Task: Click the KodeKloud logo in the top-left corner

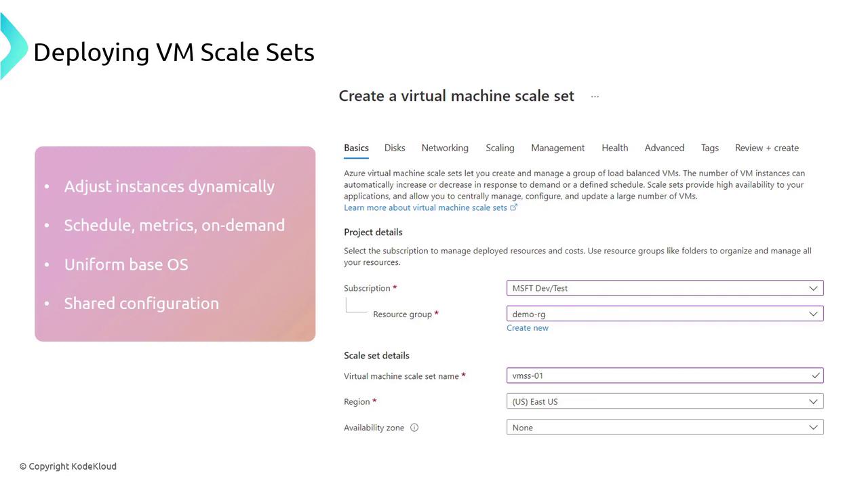Action: 12,46
